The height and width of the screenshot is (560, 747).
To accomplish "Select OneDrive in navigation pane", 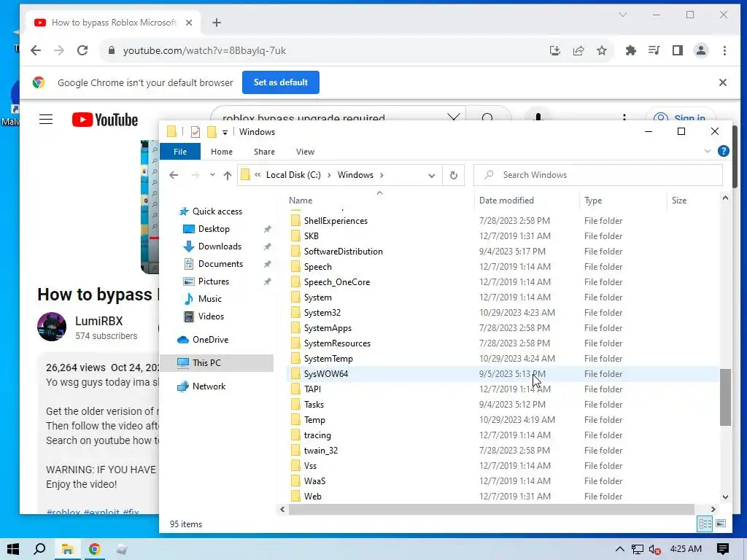I will pyautogui.click(x=210, y=340).
